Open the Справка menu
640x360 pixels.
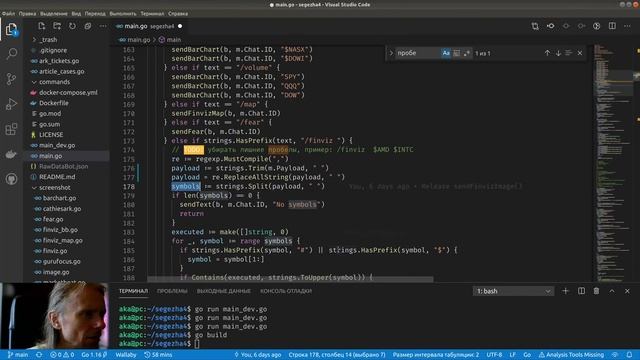pyautogui.click(x=178, y=13)
